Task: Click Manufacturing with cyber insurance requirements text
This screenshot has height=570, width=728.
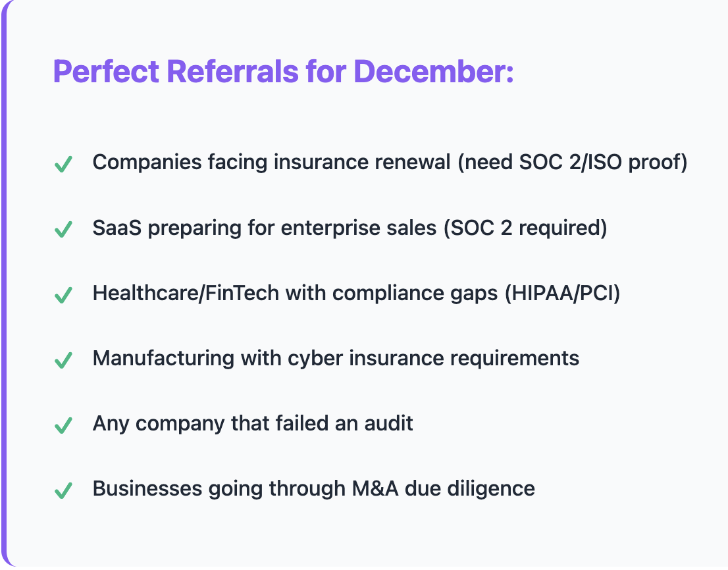Action: 336,358
